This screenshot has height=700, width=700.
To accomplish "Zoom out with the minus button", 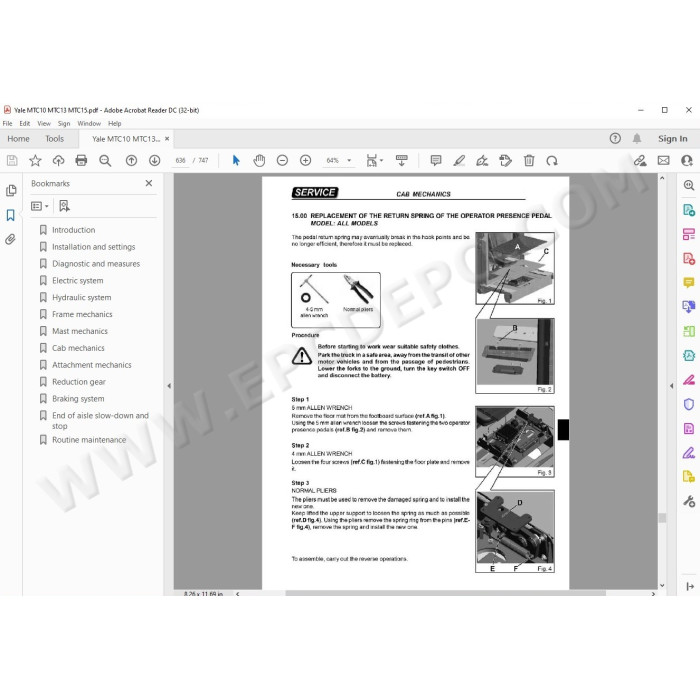I will [282, 160].
